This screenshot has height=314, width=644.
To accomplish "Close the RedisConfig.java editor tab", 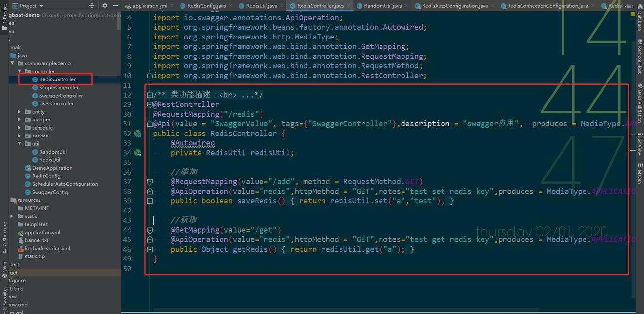I will 232,6.
